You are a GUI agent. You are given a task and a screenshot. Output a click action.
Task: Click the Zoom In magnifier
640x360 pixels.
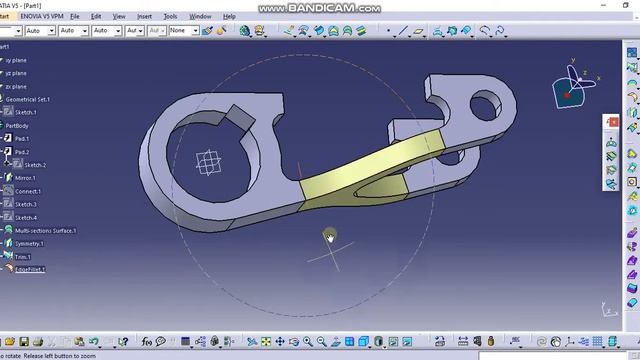[308, 342]
